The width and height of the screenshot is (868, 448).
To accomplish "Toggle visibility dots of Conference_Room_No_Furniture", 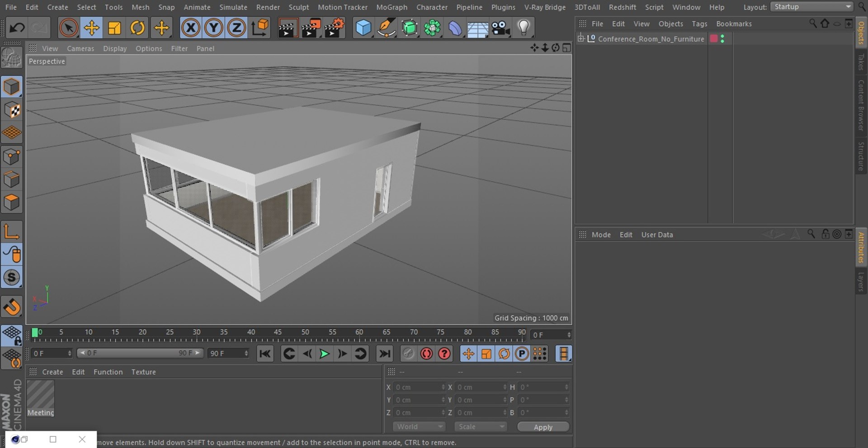I will coord(722,39).
